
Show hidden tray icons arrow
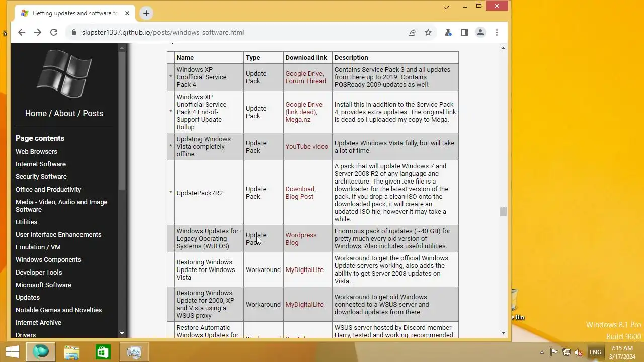[542, 352]
